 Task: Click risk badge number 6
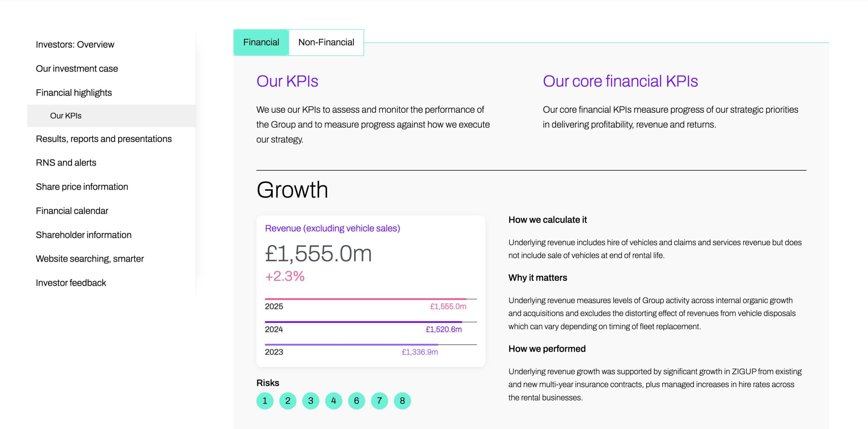[x=356, y=401]
